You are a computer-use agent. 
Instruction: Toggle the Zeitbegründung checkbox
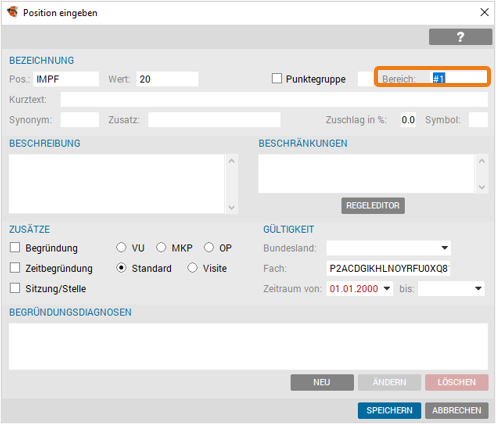pyautogui.click(x=15, y=268)
